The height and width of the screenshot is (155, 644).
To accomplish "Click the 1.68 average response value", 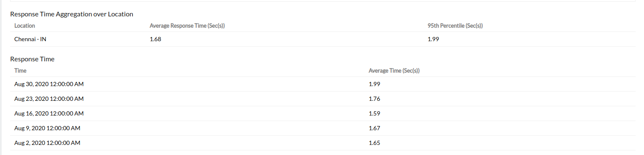I will tap(156, 39).
